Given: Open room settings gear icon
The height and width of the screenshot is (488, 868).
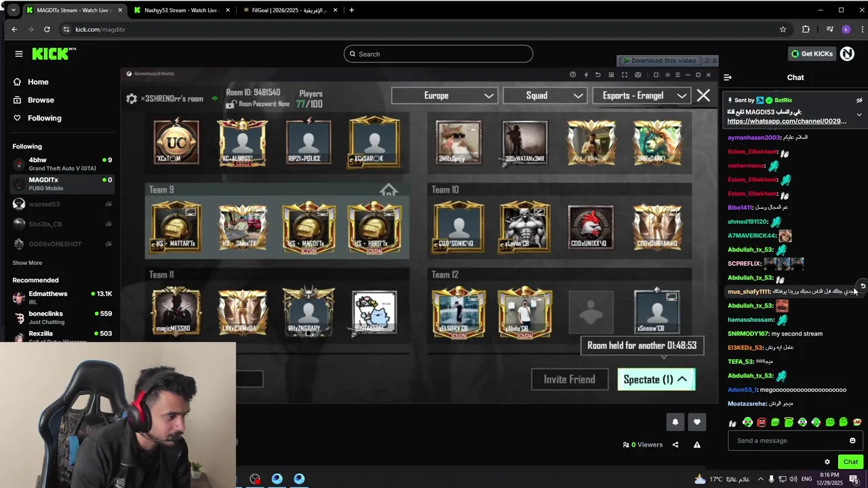Looking at the screenshot, I should [x=132, y=99].
